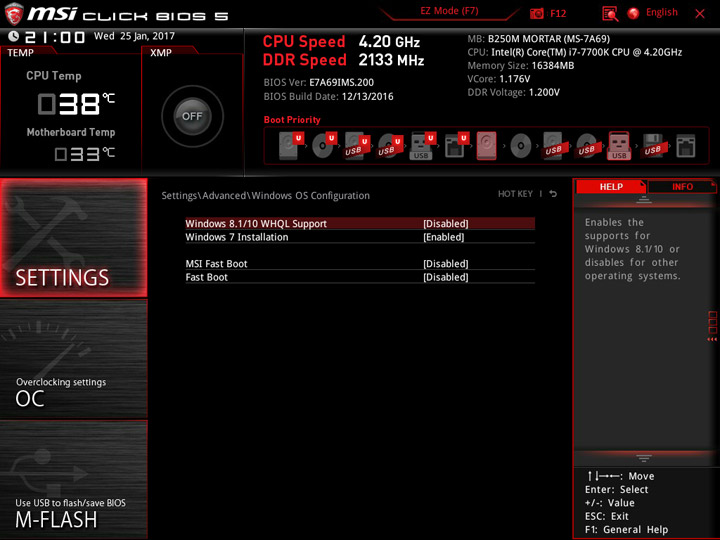This screenshot has width=720, height=540.
Task: Open the MSI Fast Boot value [Disabled]
Action: click(x=445, y=264)
